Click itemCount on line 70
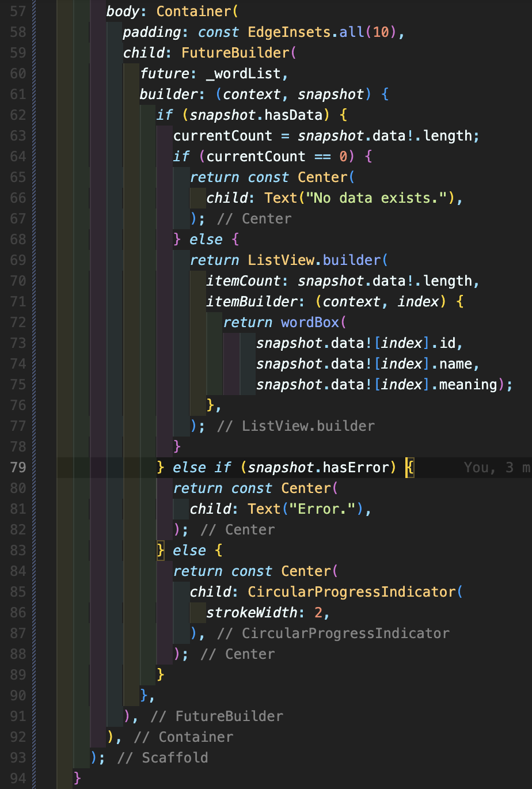 coord(244,280)
